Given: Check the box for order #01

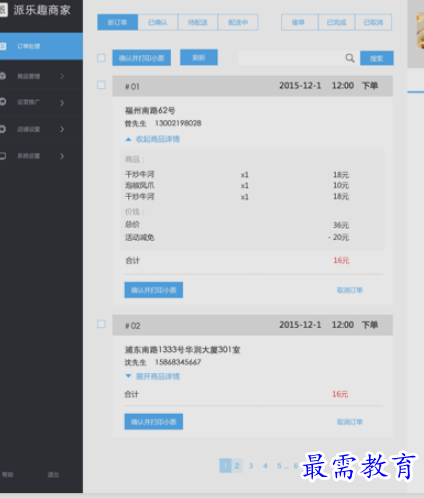Looking at the screenshot, I should pyautogui.click(x=101, y=85).
